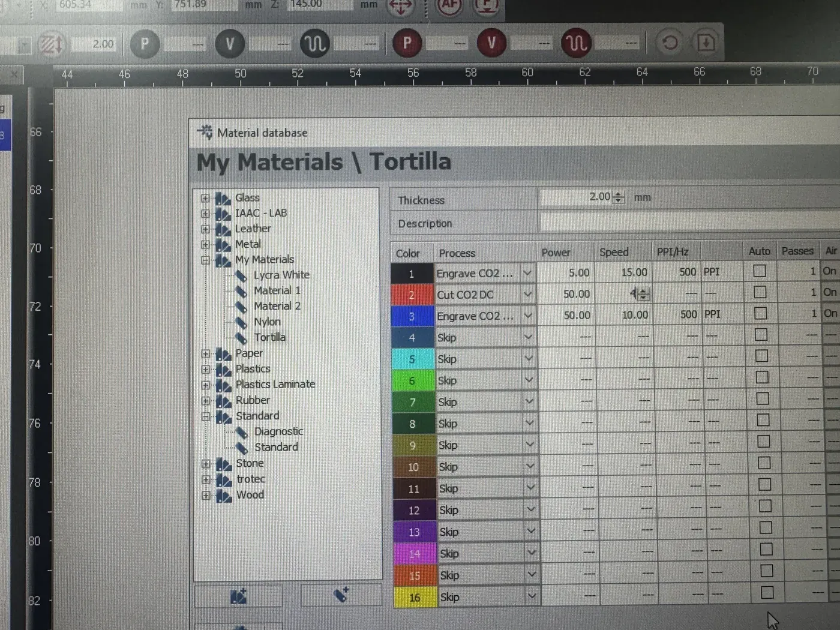840x630 pixels.
Task: Select Material 2 in the tree
Action: pyautogui.click(x=277, y=306)
